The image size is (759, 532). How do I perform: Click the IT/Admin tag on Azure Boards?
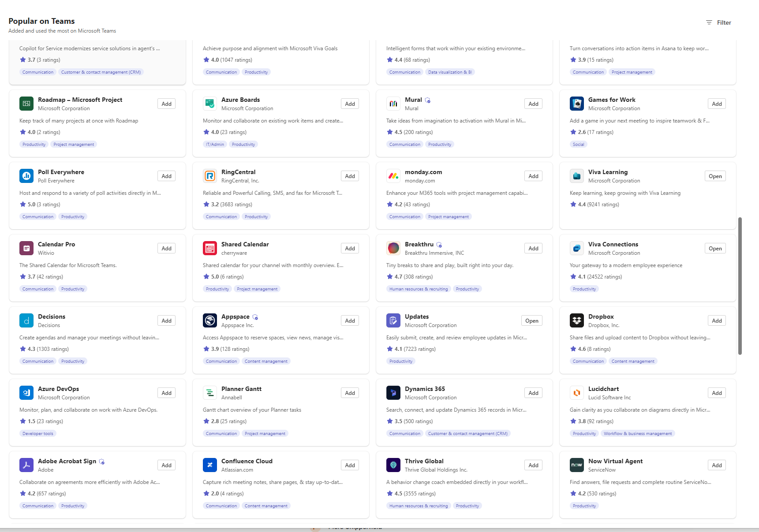tap(215, 145)
